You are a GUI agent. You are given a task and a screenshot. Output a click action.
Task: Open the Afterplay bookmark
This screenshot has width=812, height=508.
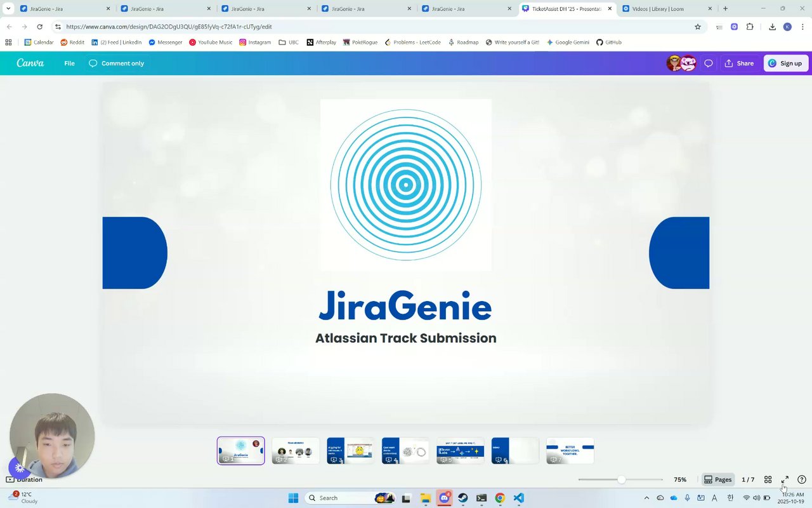tap(321, 43)
